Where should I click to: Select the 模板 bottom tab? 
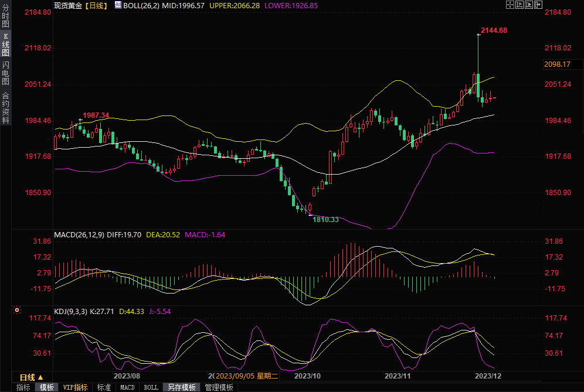tap(46, 387)
